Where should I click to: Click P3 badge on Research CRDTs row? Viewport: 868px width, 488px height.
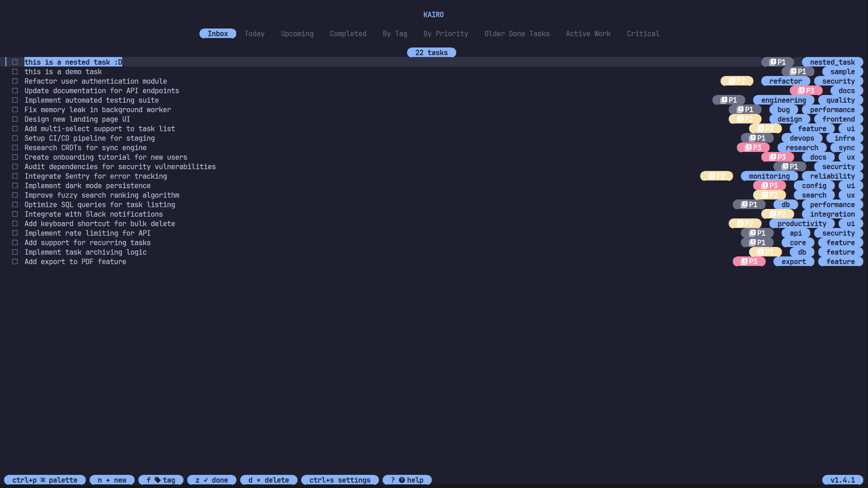[x=753, y=147]
